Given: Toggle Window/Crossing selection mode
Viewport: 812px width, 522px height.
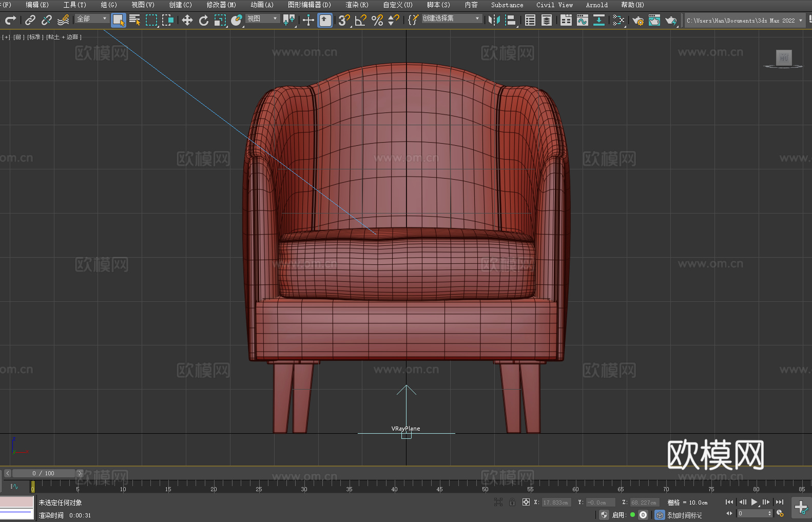Looking at the screenshot, I should pos(168,20).
